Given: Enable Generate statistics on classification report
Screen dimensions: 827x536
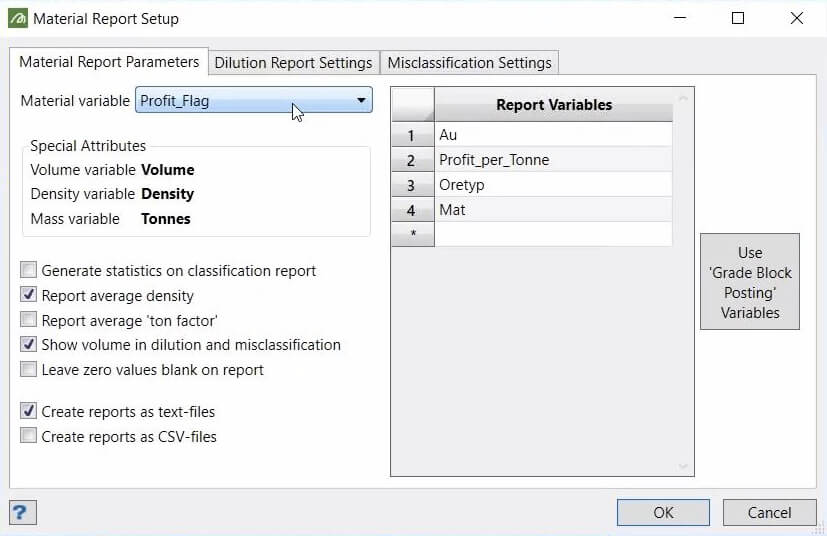Looking at the screenshot, I should click(x=28, y=270).
